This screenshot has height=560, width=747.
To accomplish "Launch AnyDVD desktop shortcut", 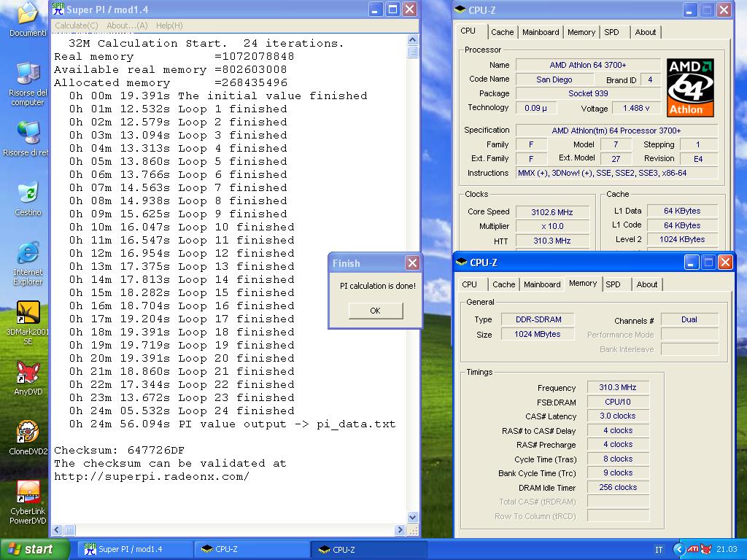I will (28, 378).
